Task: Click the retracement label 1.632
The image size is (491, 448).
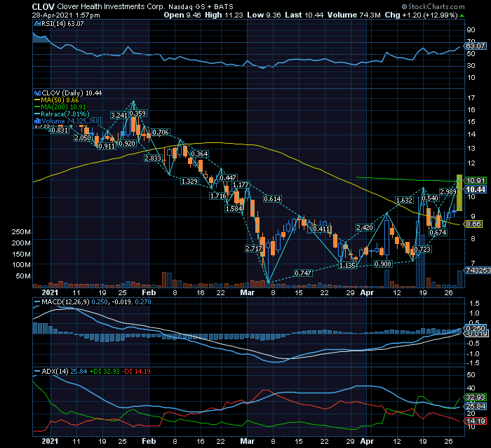Action: pos(404,200)
